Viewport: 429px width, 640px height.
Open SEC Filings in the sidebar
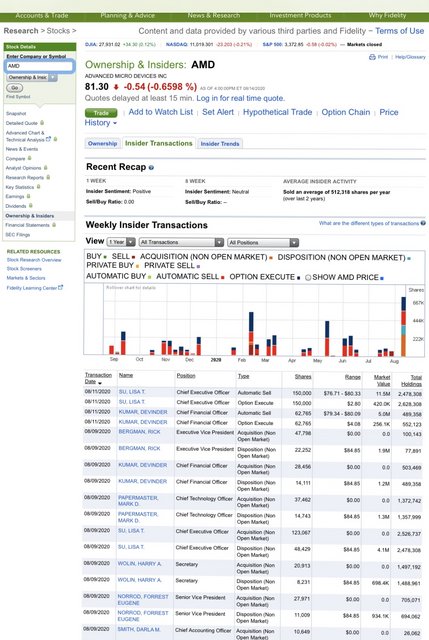click(x=18, y=235)
